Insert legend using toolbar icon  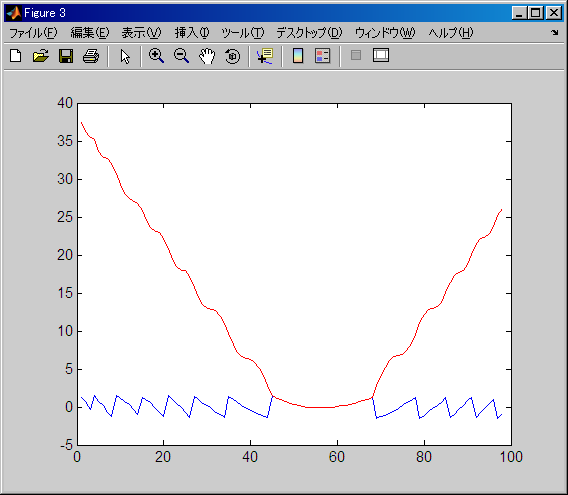point(322,56)
